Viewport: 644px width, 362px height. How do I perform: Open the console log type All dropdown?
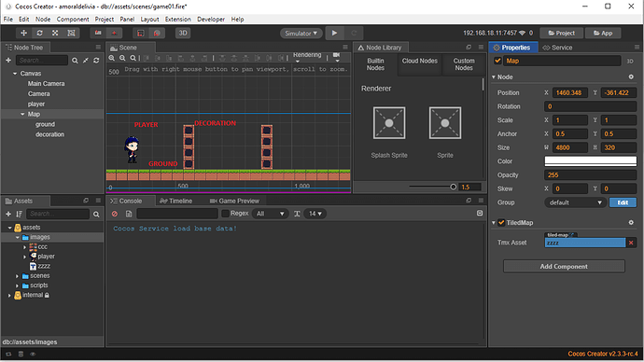[x=270, y=214]
